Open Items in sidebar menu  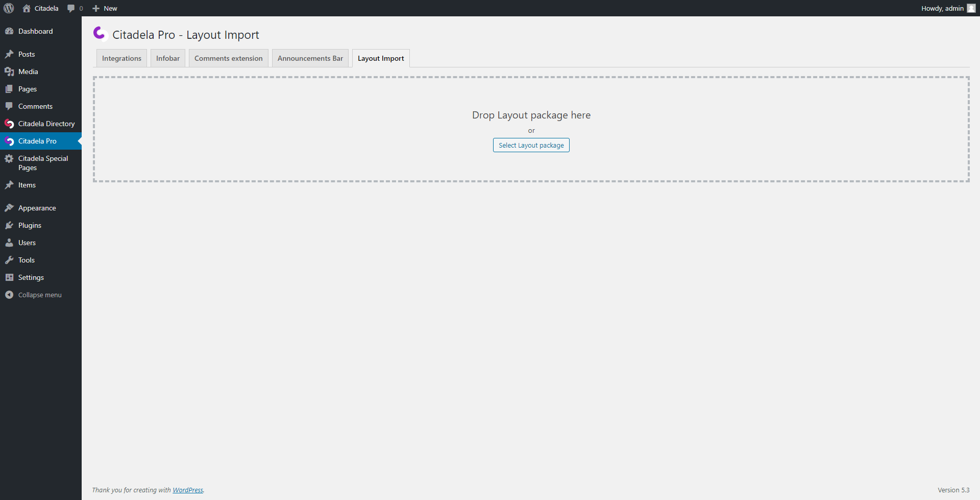tap(41, 185)
